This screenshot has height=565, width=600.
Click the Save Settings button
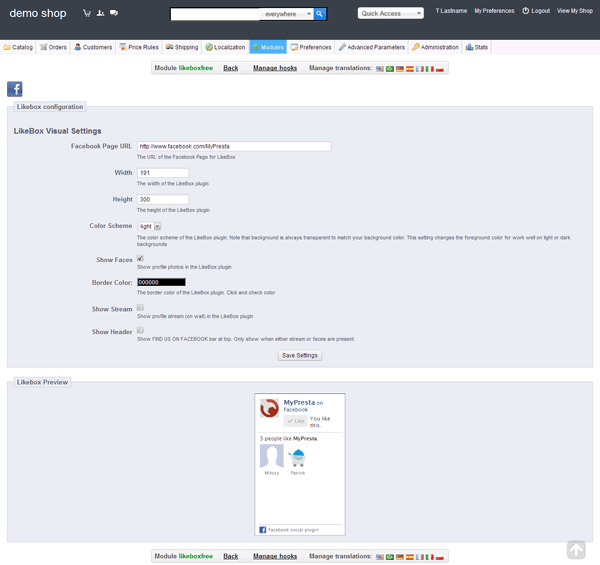click(300, 355)
